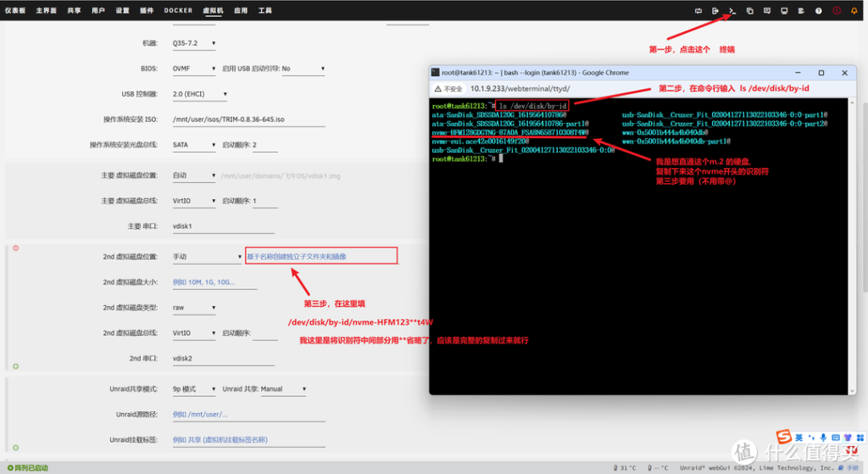Open the Unraid 共享 Manual dropdown

(283, 389)
